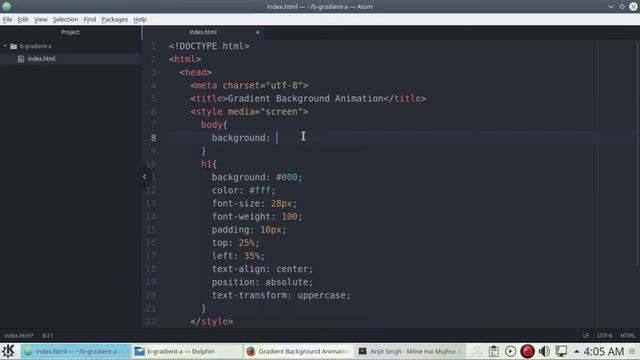Click index.html* filename in status bar
The width and height of the screenshot is (640, 360).
tap(19, 336)
